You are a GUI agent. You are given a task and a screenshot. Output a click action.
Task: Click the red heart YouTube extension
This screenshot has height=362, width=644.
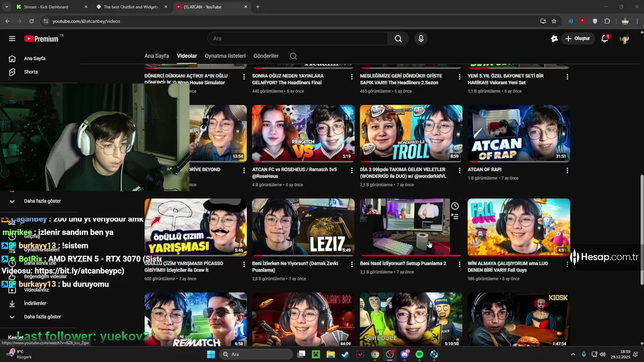click(583, 21)
